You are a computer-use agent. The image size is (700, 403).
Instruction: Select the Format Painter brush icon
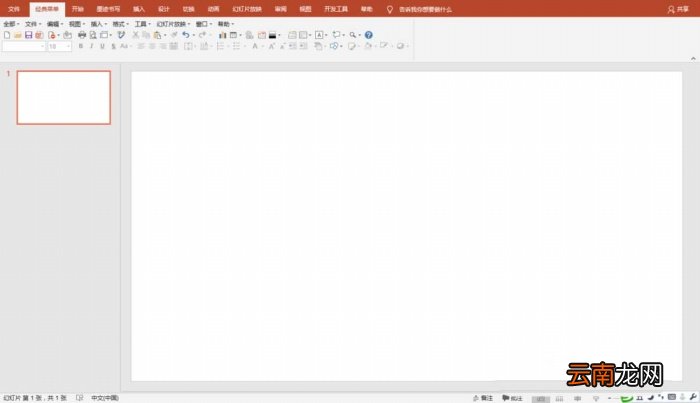point(174,35)
